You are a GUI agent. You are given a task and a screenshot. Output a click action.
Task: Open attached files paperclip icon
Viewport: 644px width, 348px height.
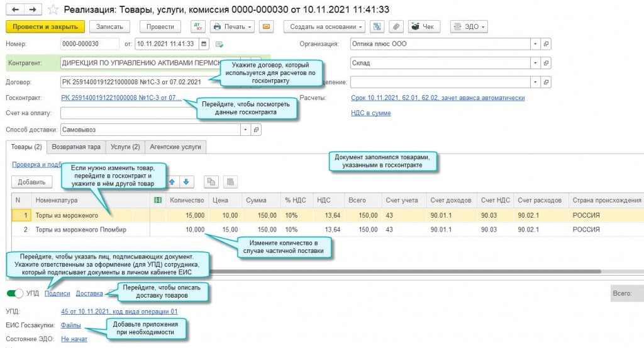(x=396, y=26)
